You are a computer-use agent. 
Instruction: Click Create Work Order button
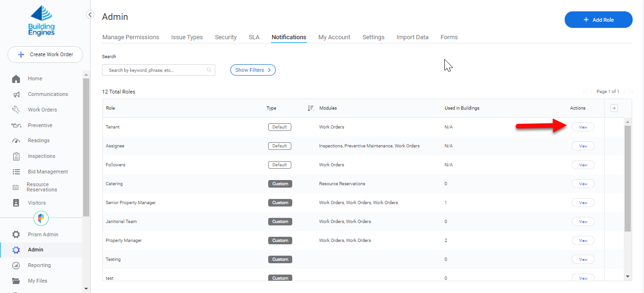click(45, 55)
